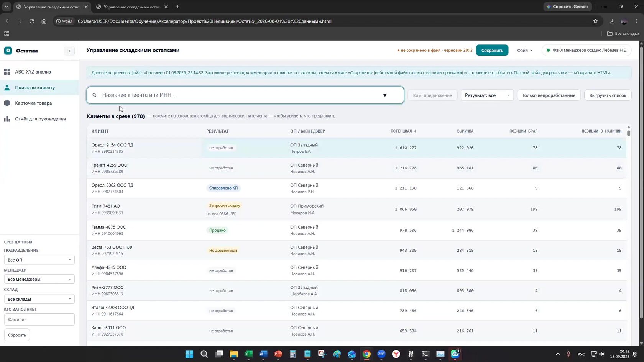Open Карточка товара sidebar item
This screenshot has width=644, height=362.
(x=39, y=103)
